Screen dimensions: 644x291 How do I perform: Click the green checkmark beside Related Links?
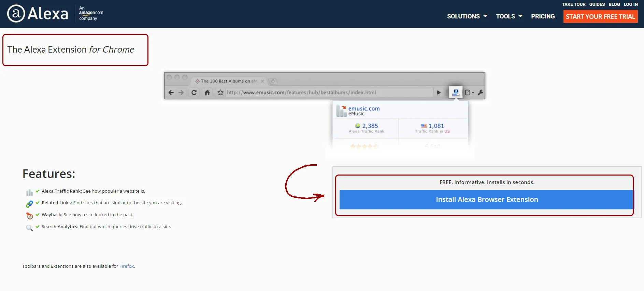38,203
